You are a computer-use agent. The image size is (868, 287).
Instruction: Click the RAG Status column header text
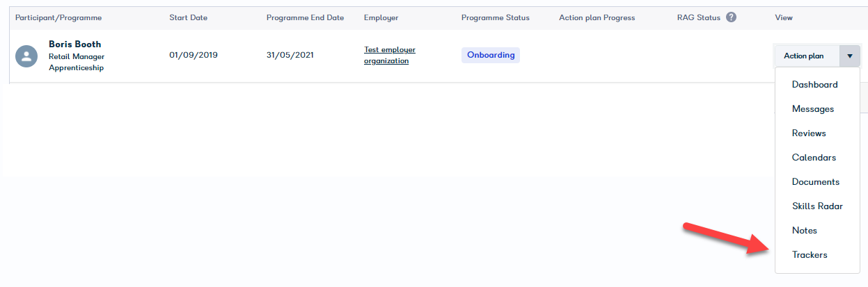699,18
